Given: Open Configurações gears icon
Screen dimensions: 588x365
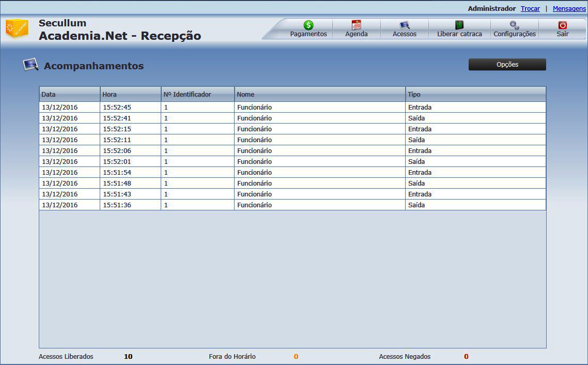Looking at the screenshot, I should point(514,25).
